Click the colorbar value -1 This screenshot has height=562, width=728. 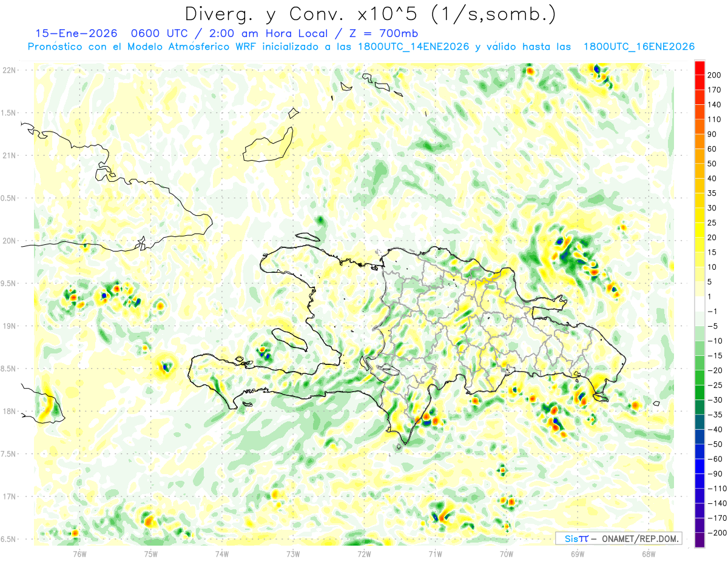pyautogui.click(x=713, y=312)
